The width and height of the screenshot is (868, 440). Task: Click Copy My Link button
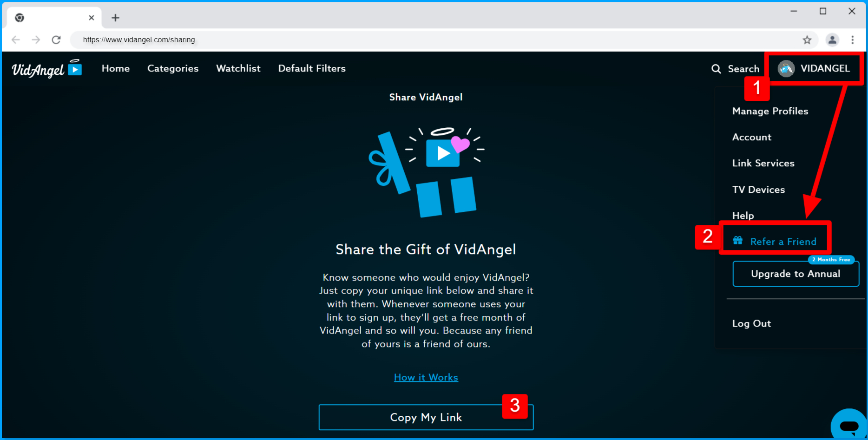point(426,417)
